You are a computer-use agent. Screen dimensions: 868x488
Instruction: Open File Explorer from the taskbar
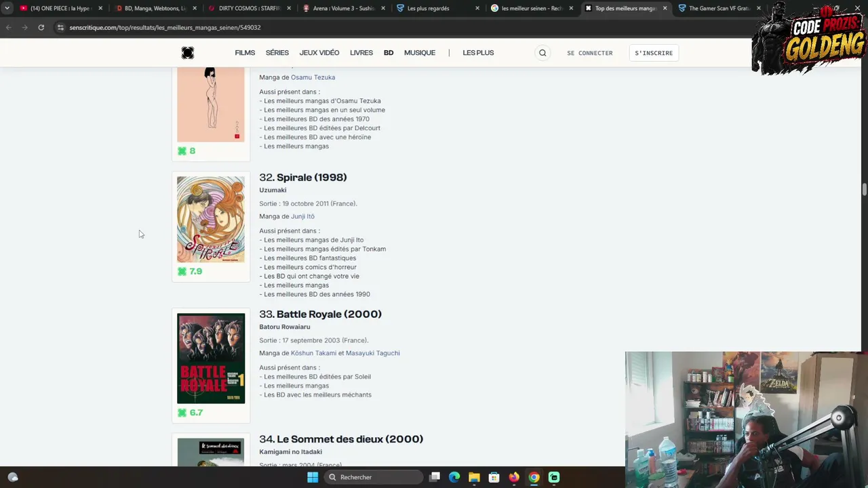click(474, 477)
